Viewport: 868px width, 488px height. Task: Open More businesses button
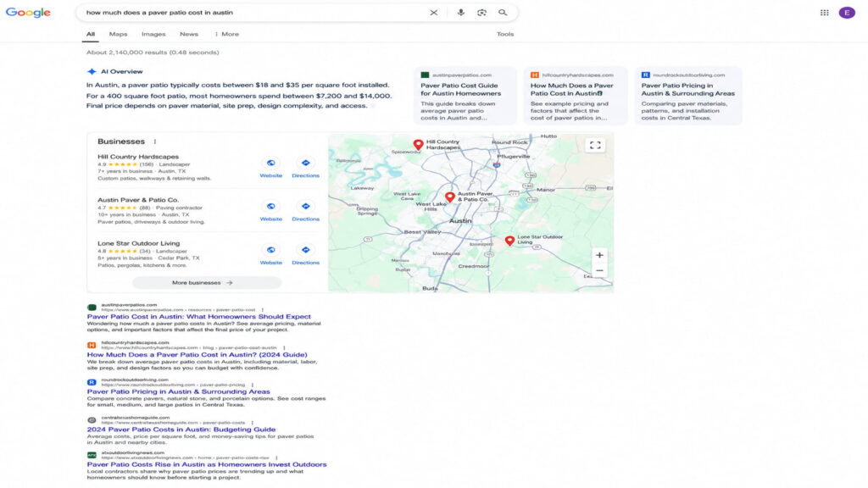tap(207, 283)
